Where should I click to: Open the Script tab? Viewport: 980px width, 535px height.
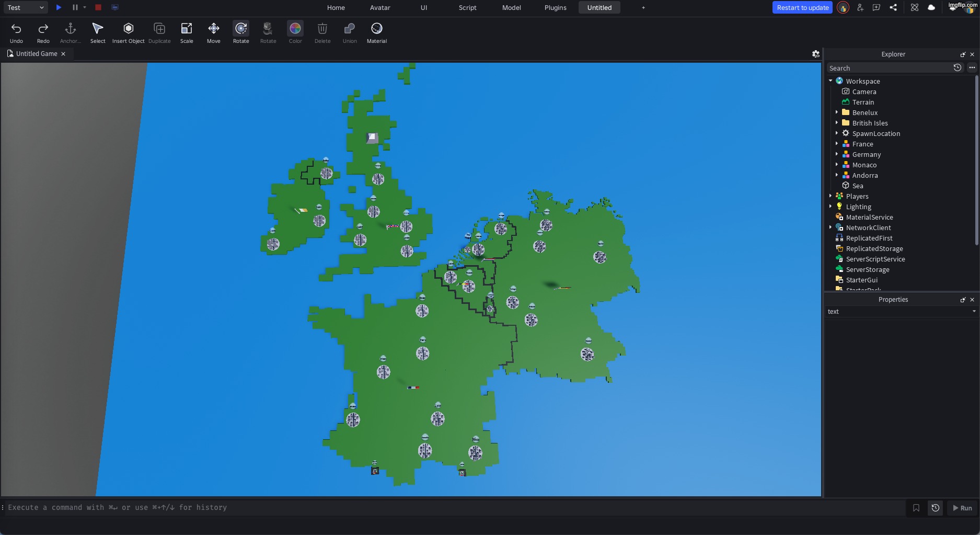(468, 7)
